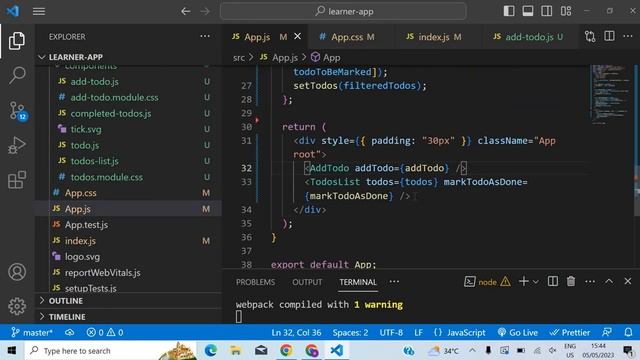
Task: Click the errors and warnings status indicator
Action: 104,333
